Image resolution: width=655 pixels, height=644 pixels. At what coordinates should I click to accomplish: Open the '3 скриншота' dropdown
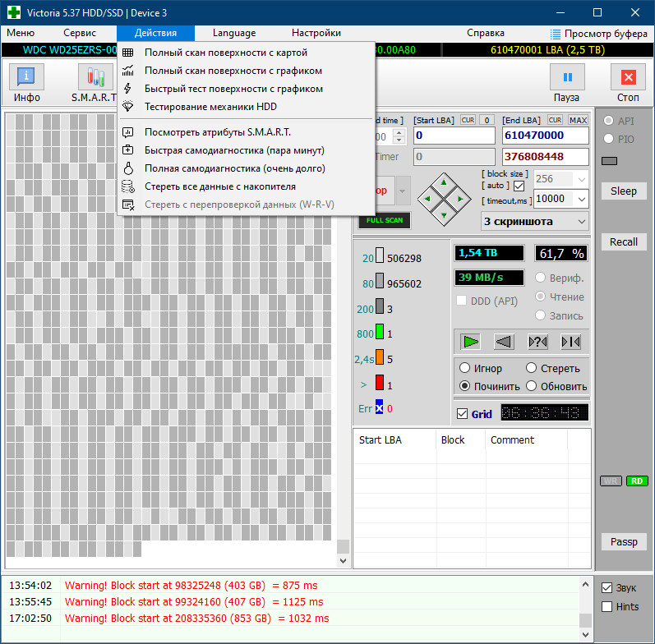[x=535, y=221]
